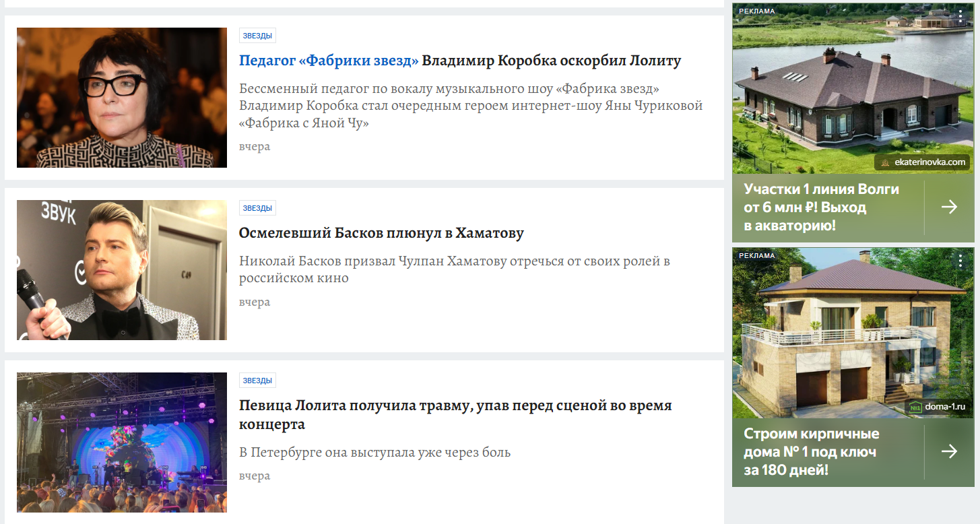Click 'Звезды' tag above Baskov article
This screenshot has width=980, height=524.
[257, 208]
